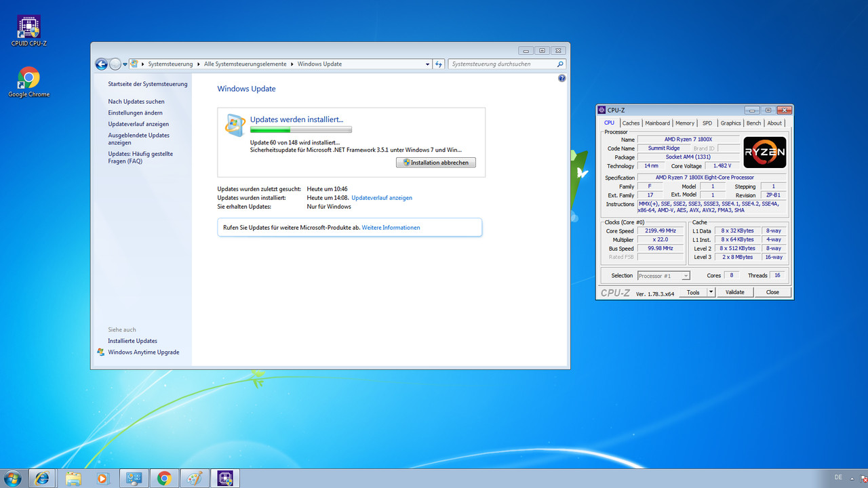Open the Google Chrome desktop shortcut
This screenshot has height=488, width=868.
(28, 82)
